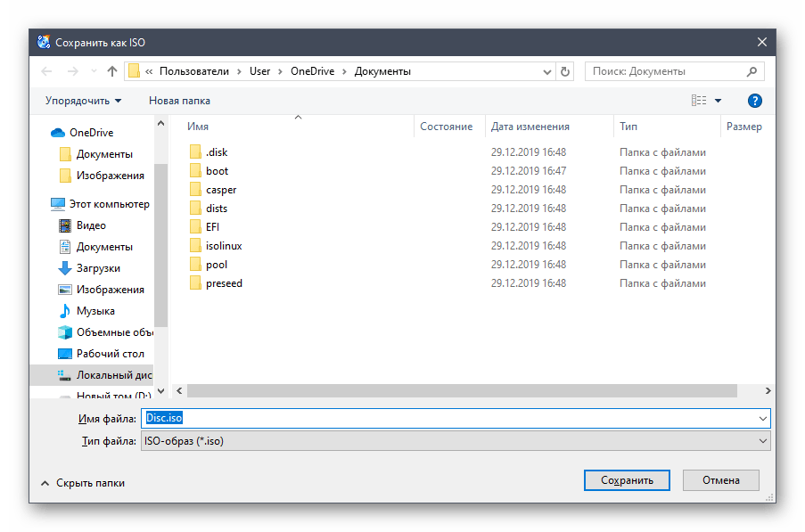
Task: Open the Тип файла ISO-образ dropdown
Action: point(762,441)
